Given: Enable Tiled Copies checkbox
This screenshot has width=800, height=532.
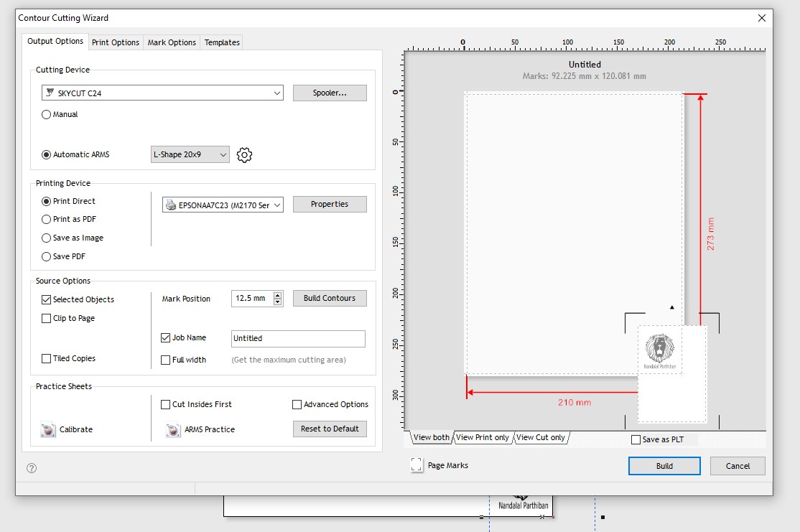Looking at the screenshot, I should coord(47,358).
